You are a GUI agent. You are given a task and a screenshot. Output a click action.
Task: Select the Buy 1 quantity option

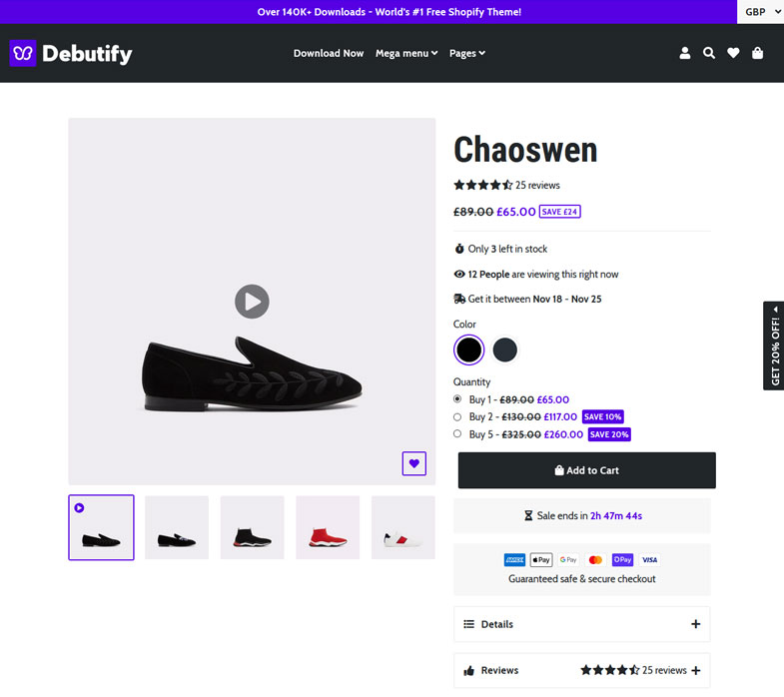pyautogui.click(x=458, y=399)
